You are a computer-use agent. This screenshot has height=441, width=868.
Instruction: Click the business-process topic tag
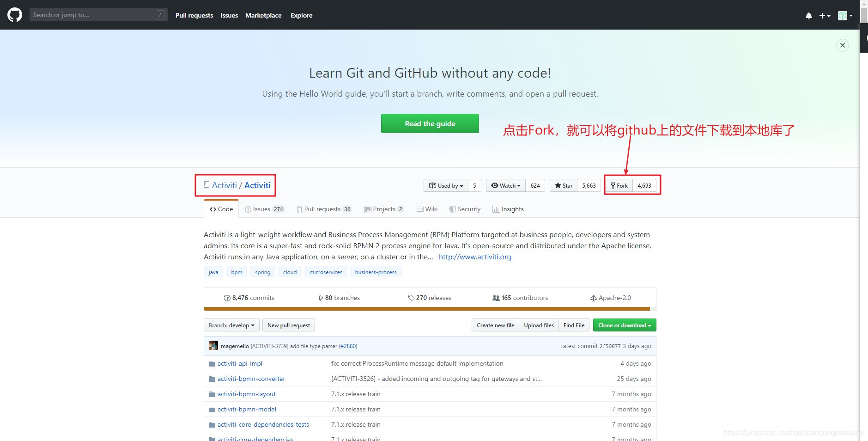coord(376,272)
